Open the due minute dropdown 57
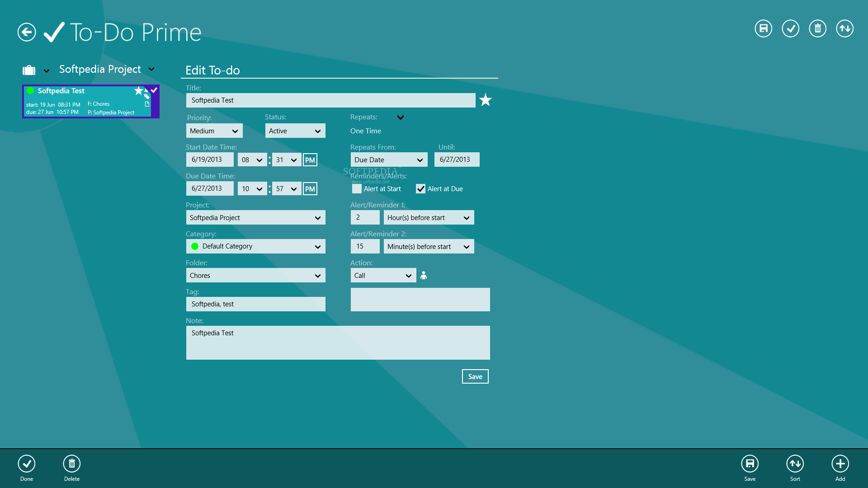The width and height of the screenshot is (868, 488). coord(287,189)
